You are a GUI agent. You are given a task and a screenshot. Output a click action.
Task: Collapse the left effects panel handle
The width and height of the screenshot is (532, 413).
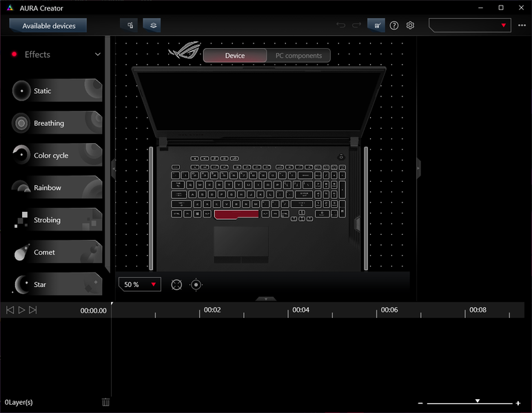tap(113, 169)
